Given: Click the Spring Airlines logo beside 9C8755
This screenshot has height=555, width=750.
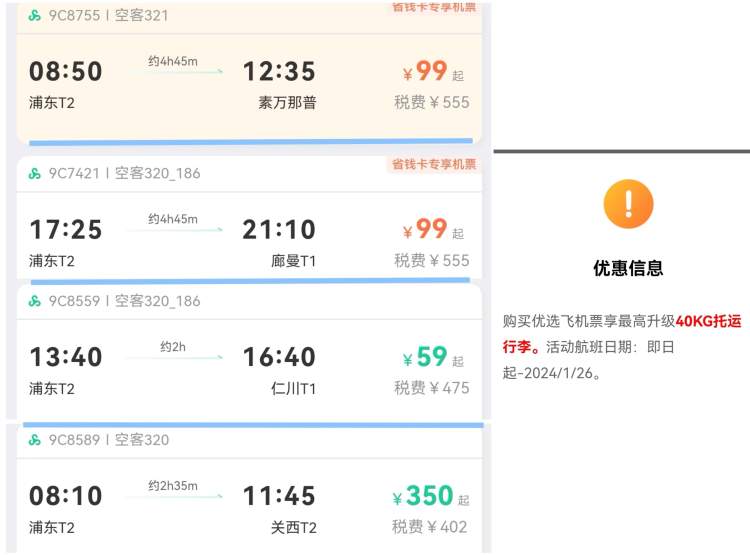Looking at the screenshot, I should (35, 16).
